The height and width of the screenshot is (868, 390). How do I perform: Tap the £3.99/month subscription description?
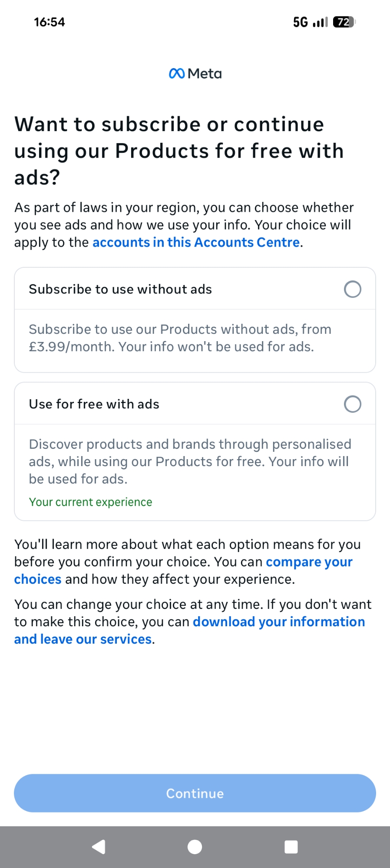pyautogui.click(x=180, y=338)
